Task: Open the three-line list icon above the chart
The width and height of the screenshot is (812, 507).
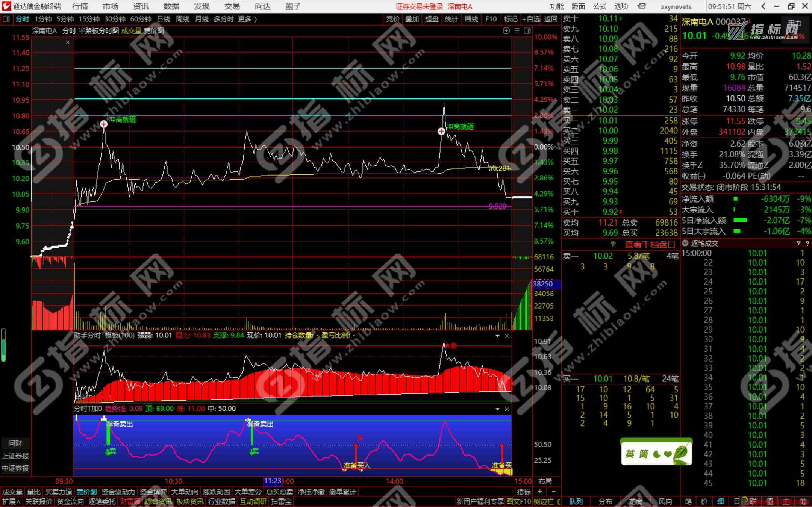Action: (x=517, y=31)
